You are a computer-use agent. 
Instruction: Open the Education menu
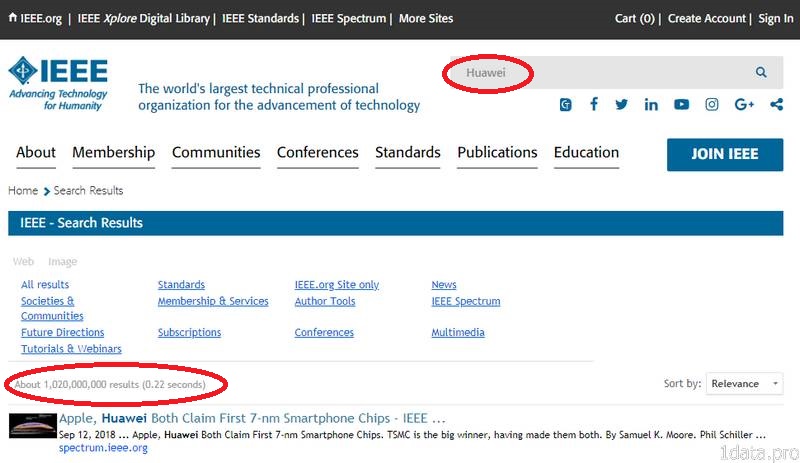586,152
